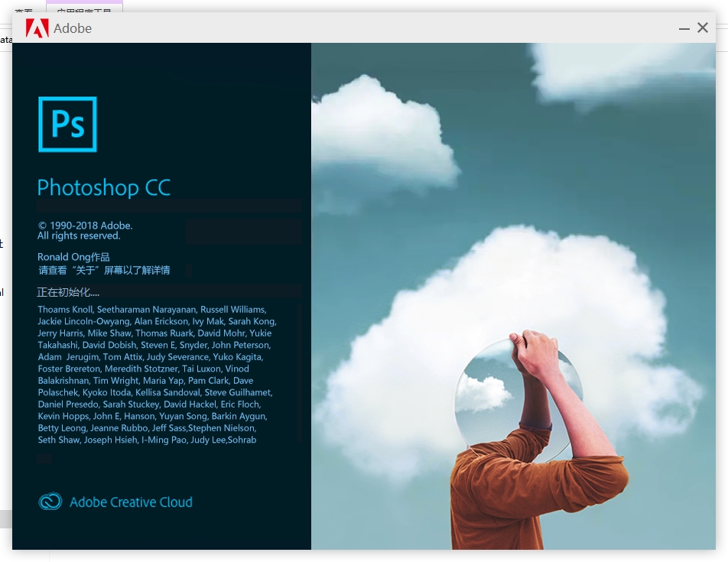
Task: Click the Adobe logo in the title bar
Action: (x=37, y=28)
